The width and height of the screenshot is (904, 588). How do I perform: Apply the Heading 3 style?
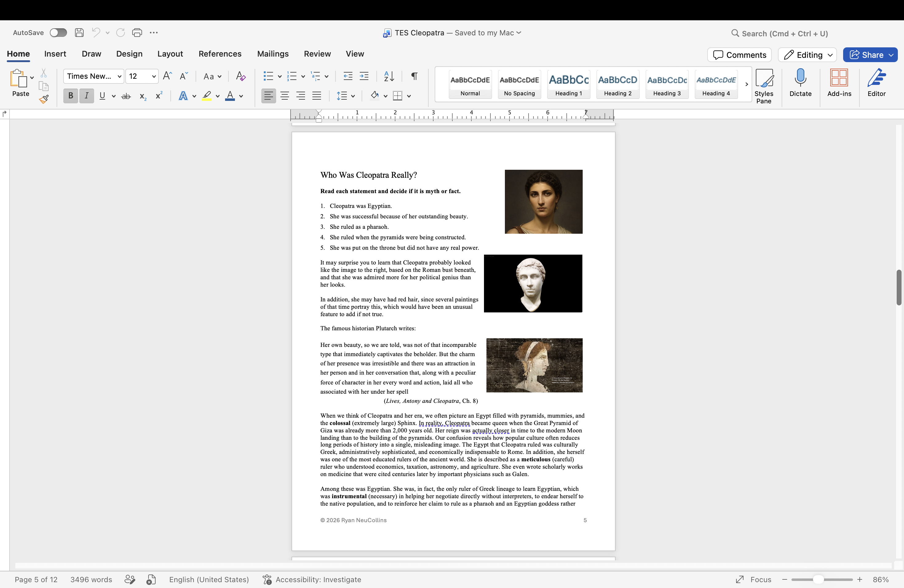pyautogui.click(x=667, y=84)
